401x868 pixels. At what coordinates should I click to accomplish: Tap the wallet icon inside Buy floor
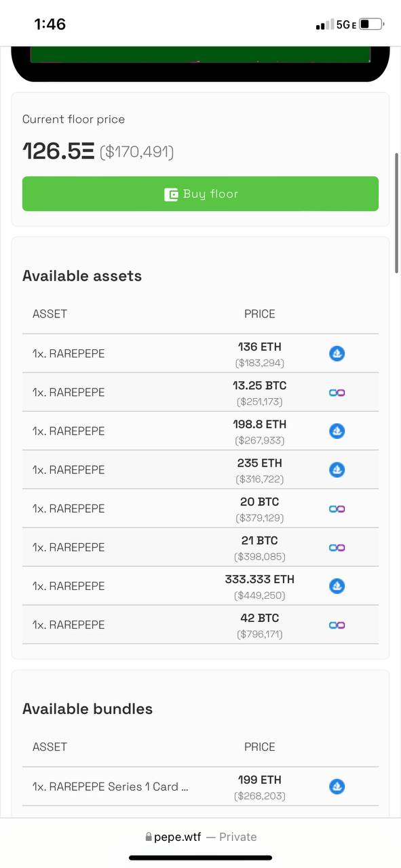171,195
